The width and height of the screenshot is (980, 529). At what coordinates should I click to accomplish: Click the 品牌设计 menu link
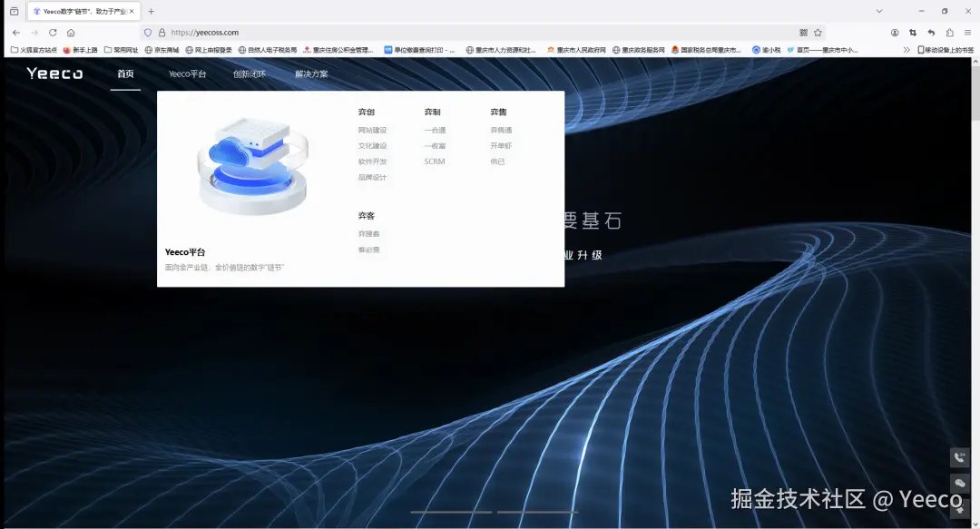point(373,178)
